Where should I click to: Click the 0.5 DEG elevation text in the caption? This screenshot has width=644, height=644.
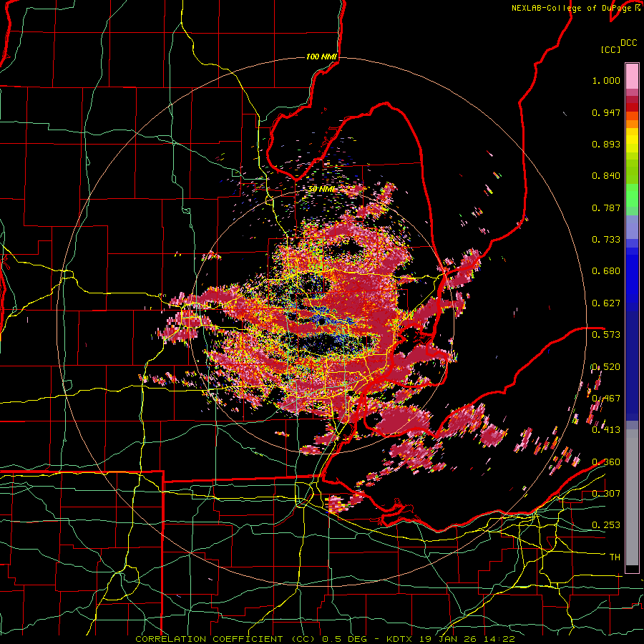tap(346, 639)
